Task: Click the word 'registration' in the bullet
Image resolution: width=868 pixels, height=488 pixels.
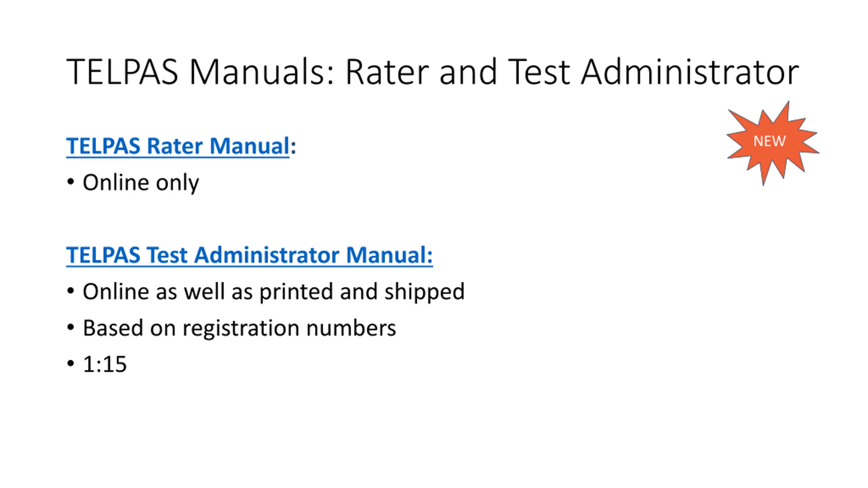Action: coord(241,328)
